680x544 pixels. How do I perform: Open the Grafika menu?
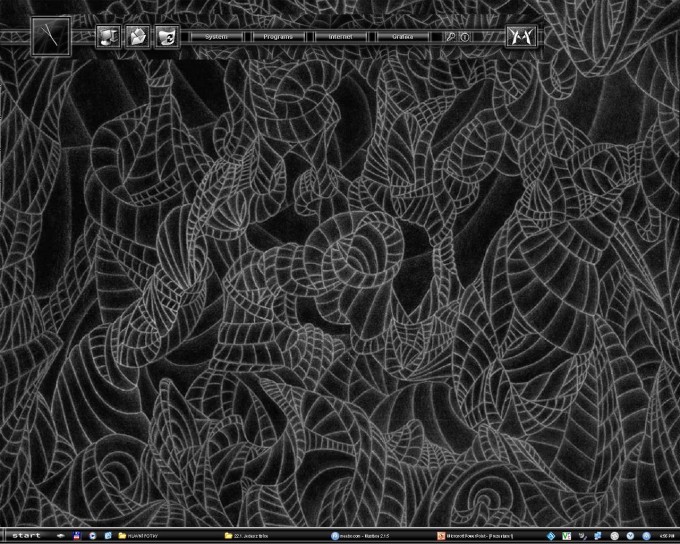403,37
